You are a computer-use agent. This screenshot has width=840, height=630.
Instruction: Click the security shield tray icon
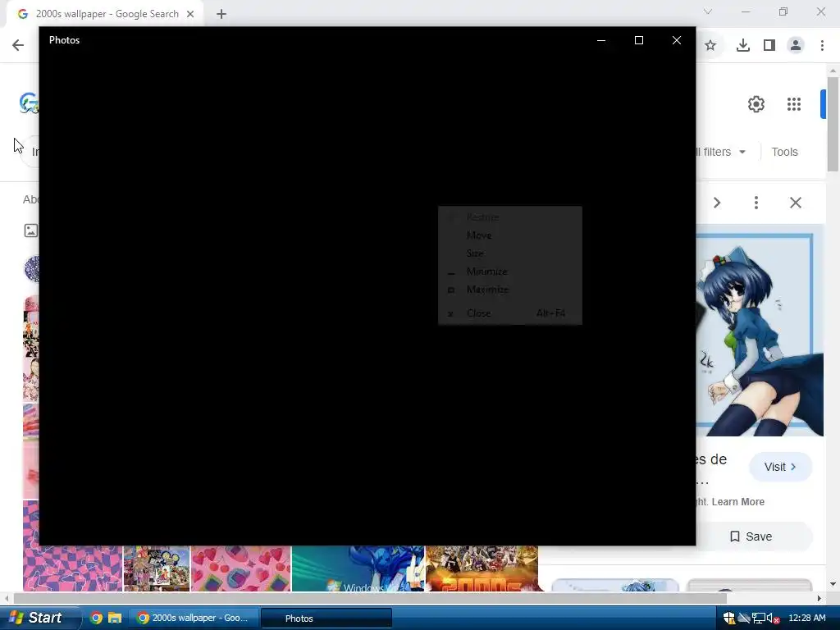point(729,619)
